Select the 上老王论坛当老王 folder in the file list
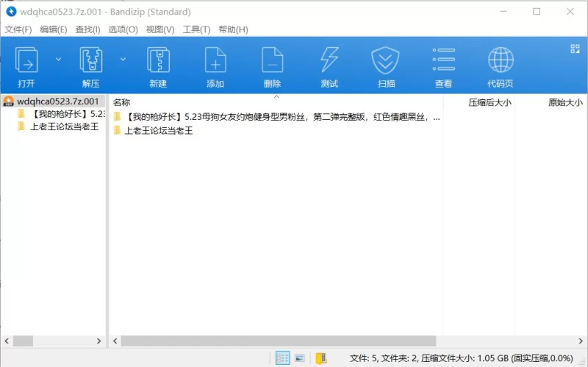This screenshot has height=367, width=588. tap(153, 130)
